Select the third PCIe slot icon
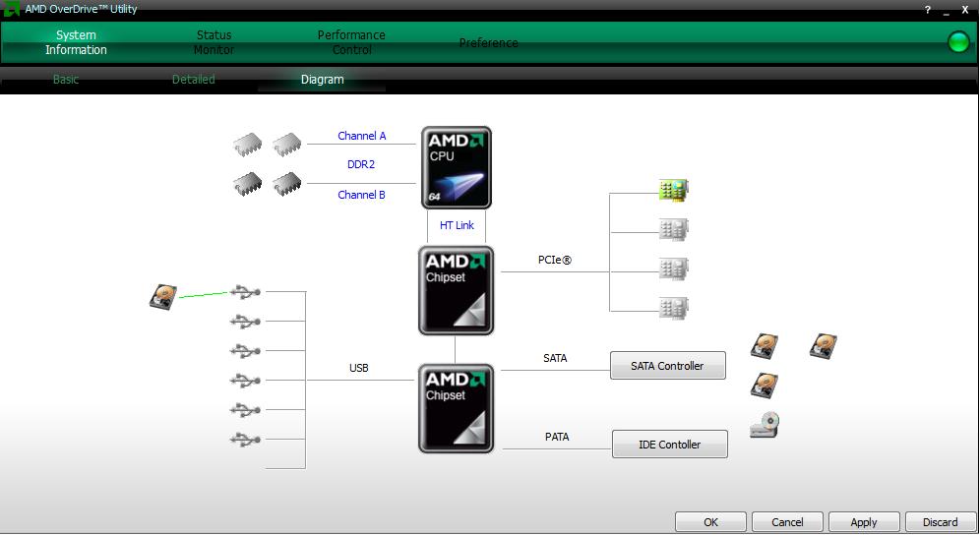Screen dimensions: 980x536 pos(674,269)
